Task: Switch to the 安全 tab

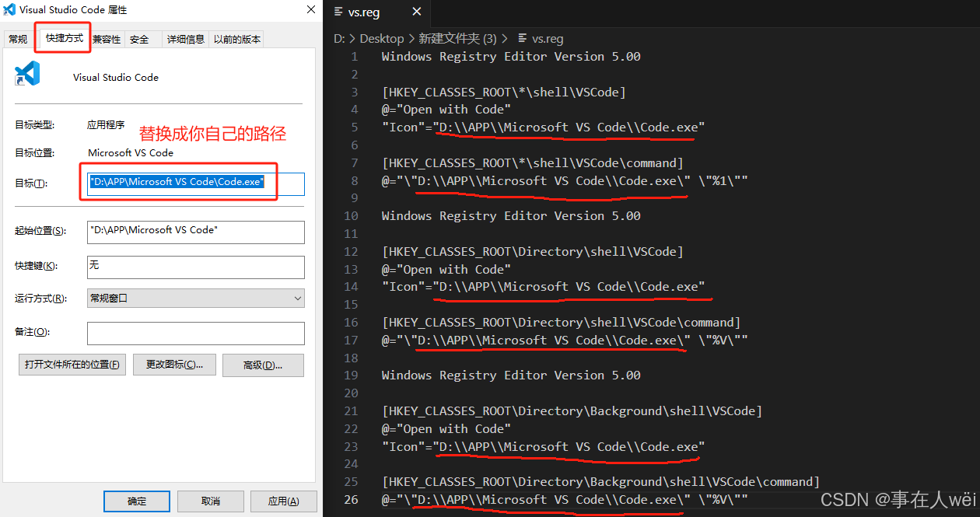Action: [x=139, y=39]
